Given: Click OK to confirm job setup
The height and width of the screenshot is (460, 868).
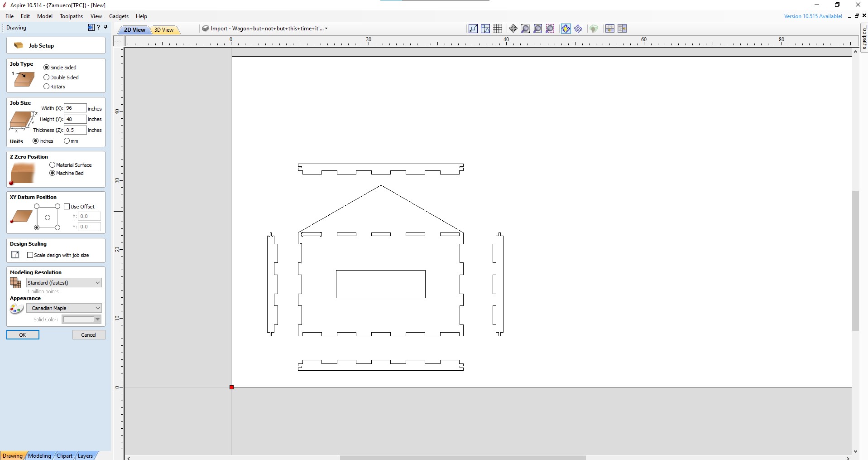Looking at the screenshot, I should pyautogui.click(x=23, y=334).
